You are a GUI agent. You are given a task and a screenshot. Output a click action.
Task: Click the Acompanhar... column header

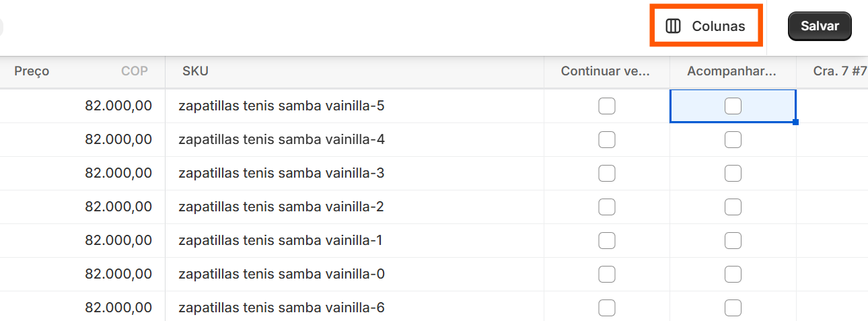pos(733,71)
